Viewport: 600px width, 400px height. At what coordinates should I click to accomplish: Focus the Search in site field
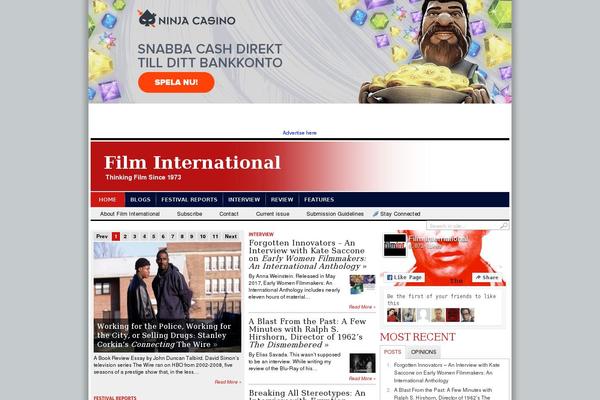click(462, 226)
